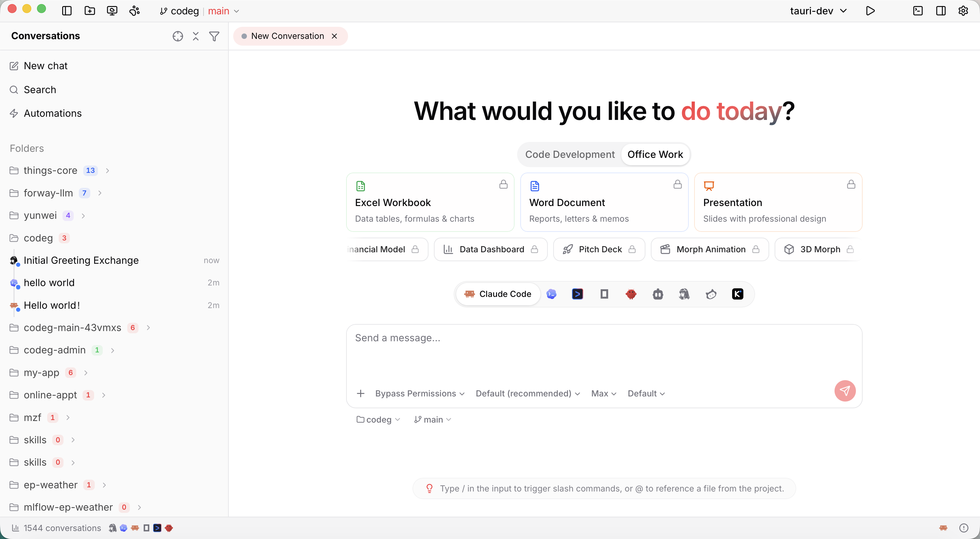Open the Automations menu item
Viewport: 980px width, 539px height.
point(53,113)
